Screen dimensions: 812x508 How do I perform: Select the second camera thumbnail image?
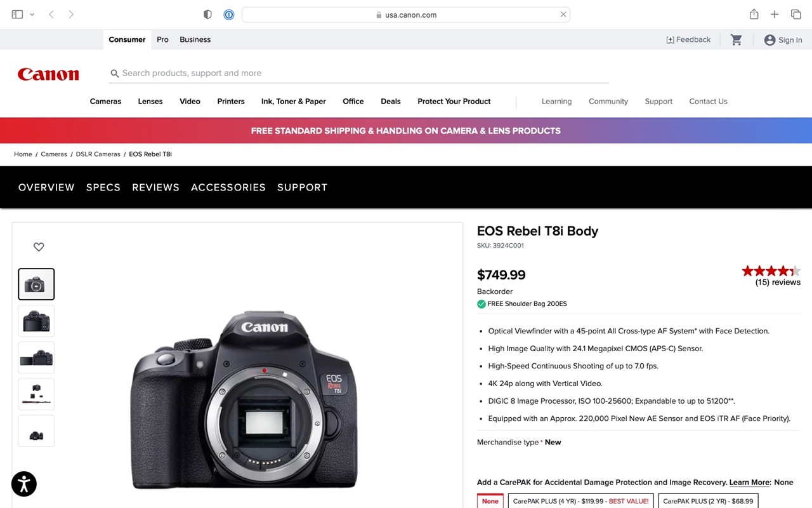coord(36,321)
